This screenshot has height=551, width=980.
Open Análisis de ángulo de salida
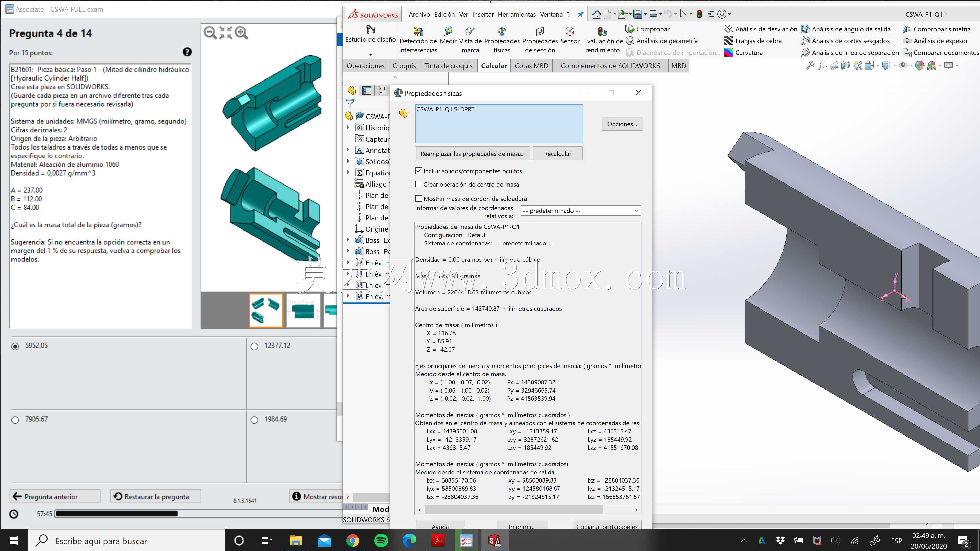coord(846,29)
